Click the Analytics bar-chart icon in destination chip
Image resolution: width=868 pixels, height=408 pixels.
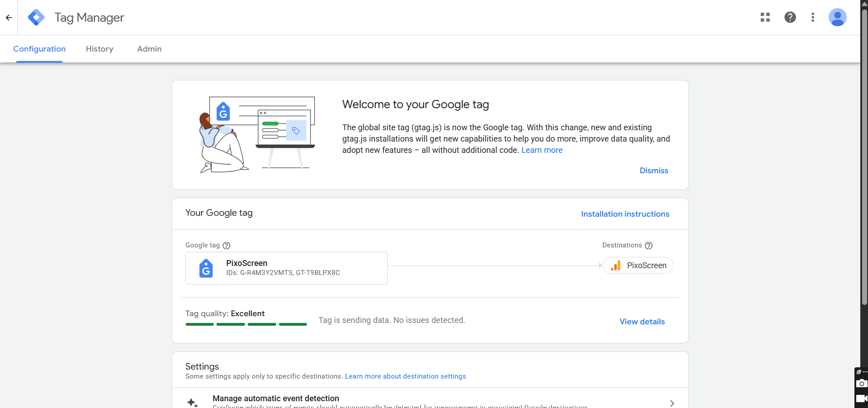(616, 266)
